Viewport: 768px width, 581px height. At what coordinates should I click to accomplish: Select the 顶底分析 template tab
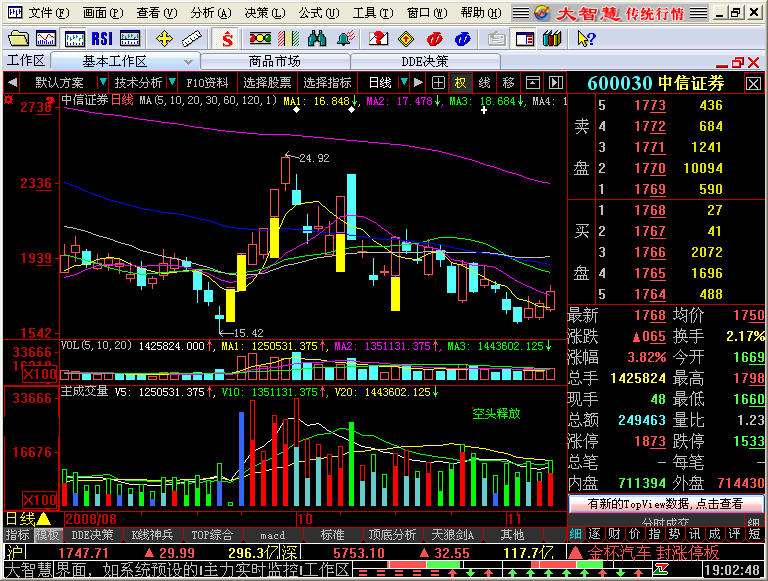pyautogui.click(x=392, y=534)
